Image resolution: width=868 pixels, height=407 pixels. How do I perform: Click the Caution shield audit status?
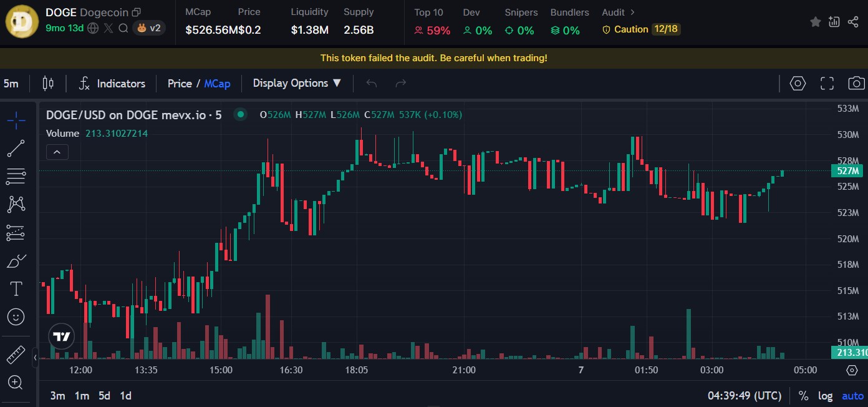[x=625, y=29]
